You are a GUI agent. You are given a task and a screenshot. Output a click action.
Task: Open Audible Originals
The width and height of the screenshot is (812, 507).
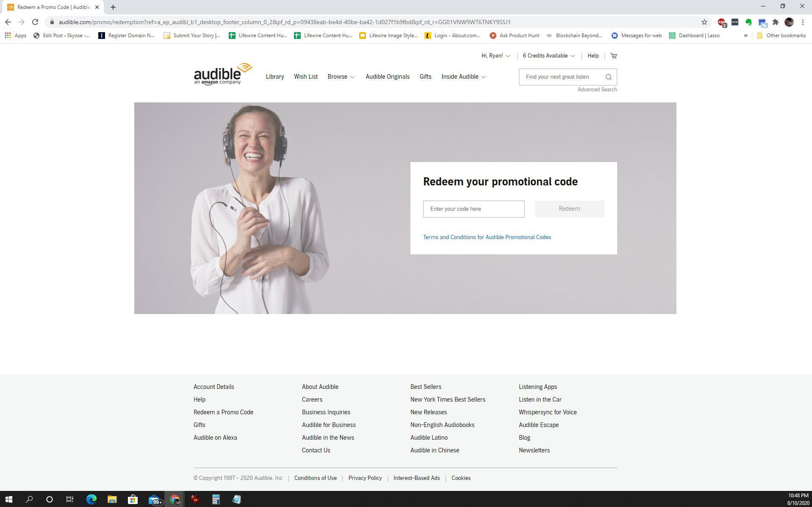coord(388,77)
